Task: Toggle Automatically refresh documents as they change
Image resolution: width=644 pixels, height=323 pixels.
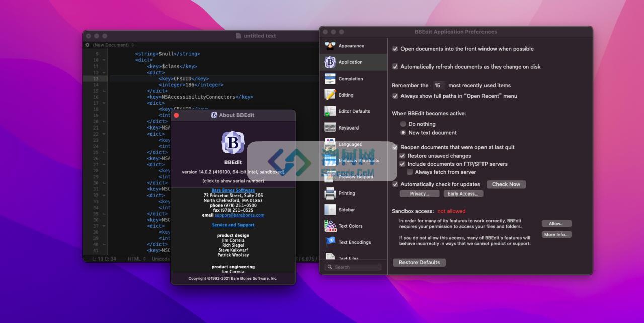Action: [395, 67]
